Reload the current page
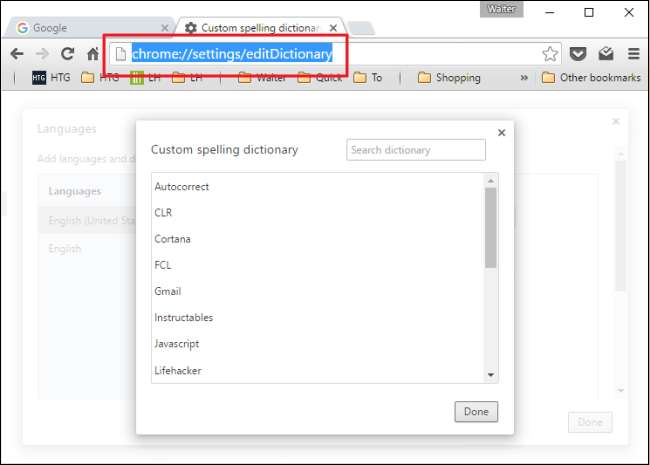650x465 pixels. pos(67,54)
